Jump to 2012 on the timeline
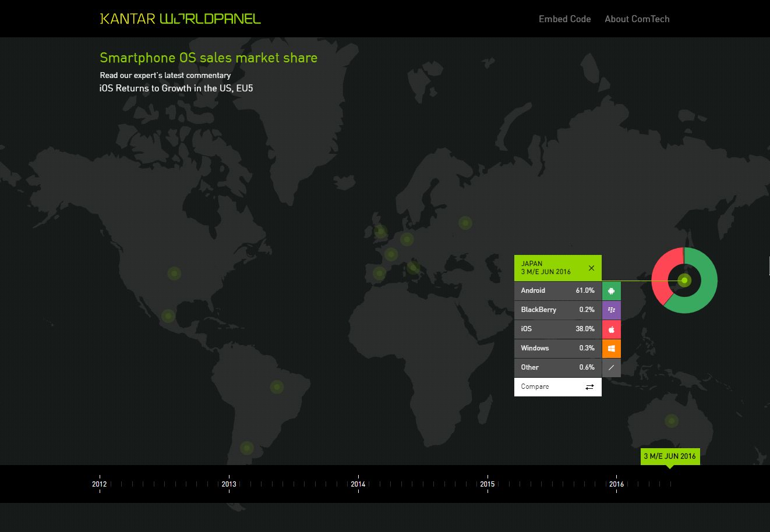Image resolution: width=770 pixels, height=532 pixels. (100, 484)
